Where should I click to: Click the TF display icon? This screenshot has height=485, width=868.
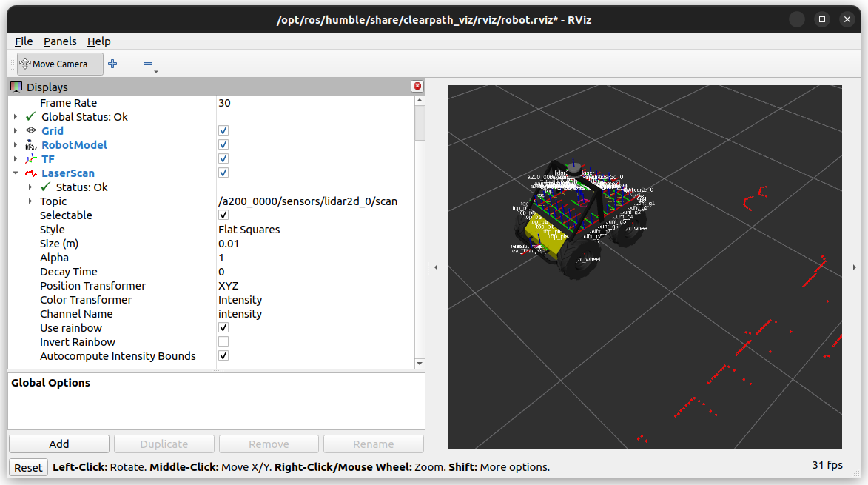point(30,159)
